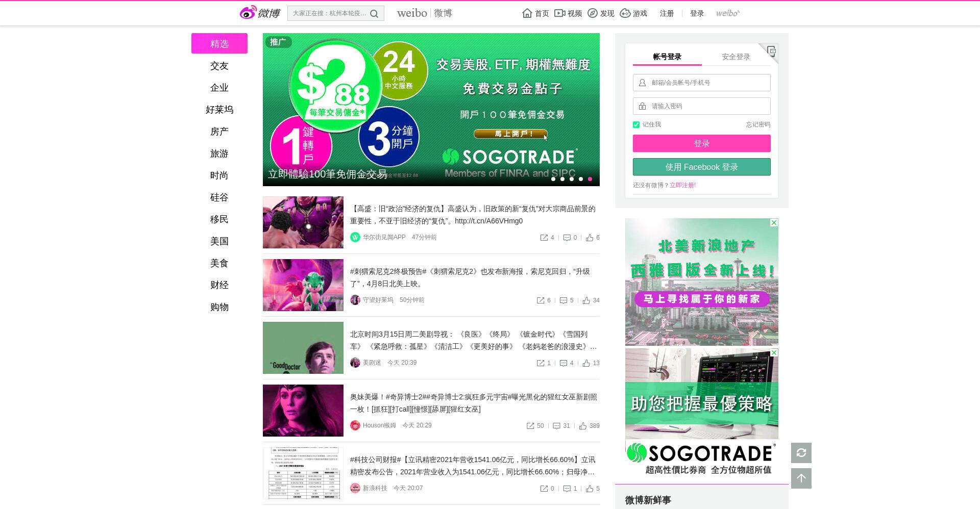This screenshot has width=980, height=509.
Task: Click repost icon on 奇异博士2 post
Action: 530,426
